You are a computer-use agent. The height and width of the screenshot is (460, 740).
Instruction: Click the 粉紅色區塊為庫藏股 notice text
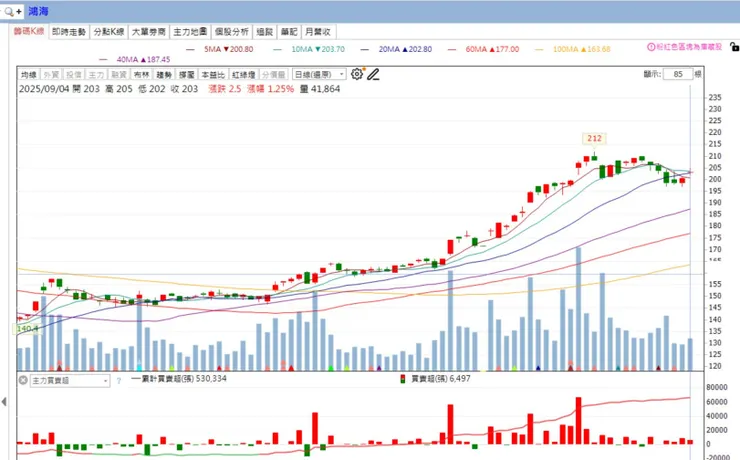click(x=690, y=47)
